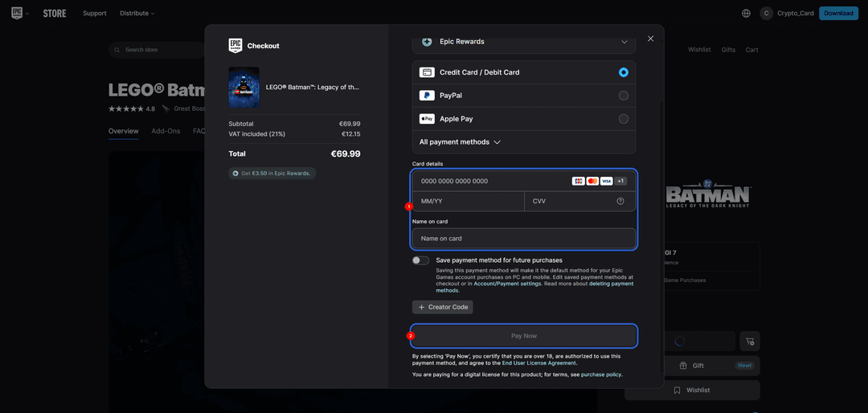The height and width of the screenshot is (413, 868).
Task: Switch to the Overview tab
Action: point(124,131)
